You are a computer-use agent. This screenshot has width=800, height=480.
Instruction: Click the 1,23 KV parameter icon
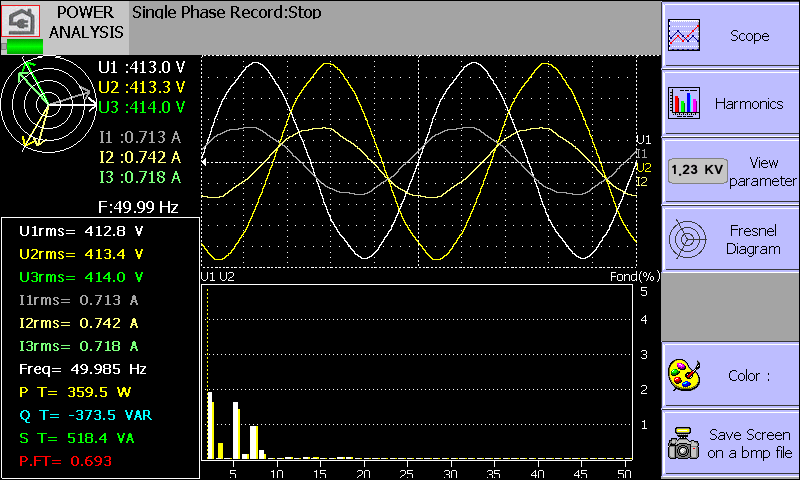tap(697, 170)
